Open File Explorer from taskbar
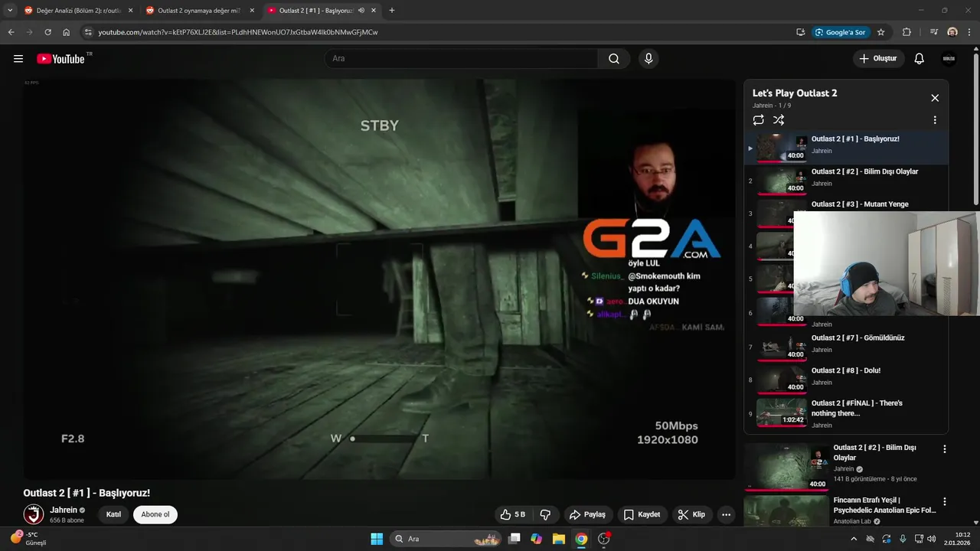 click(x=559, y=539)
